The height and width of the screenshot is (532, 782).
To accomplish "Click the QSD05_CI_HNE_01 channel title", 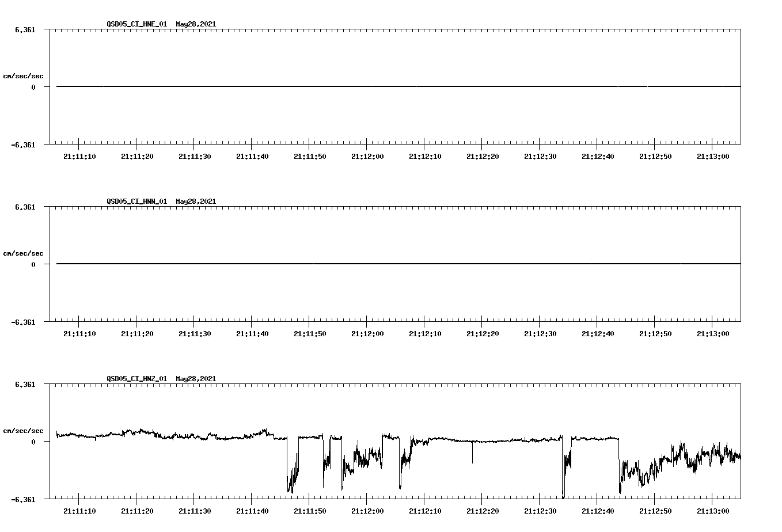I will coord(136,24).
